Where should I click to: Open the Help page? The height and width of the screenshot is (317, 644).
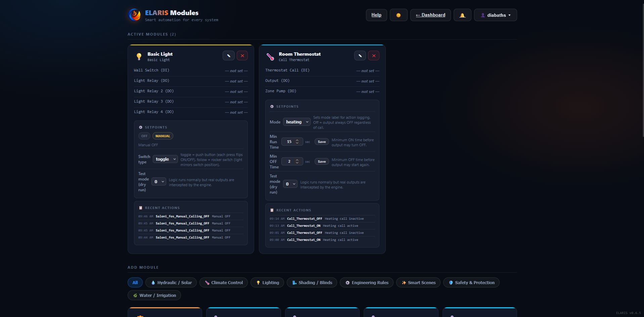(x=376, y=15)
